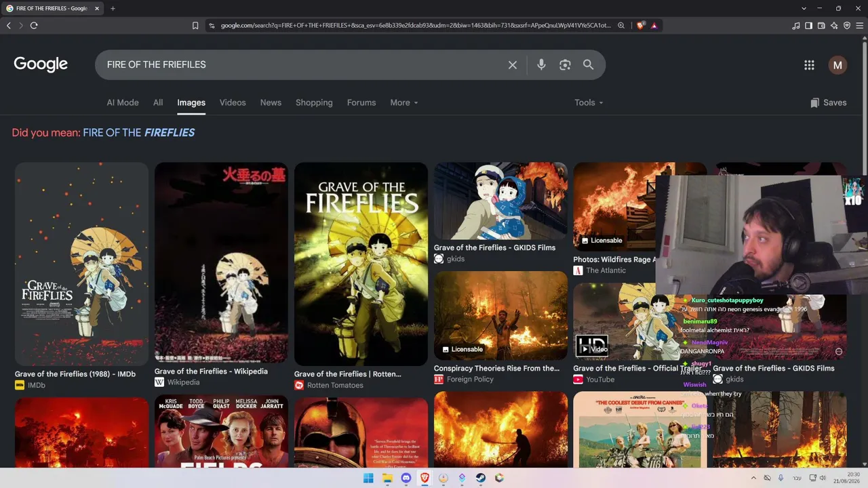Open the Tools dropdown

click(x=589, y=103)
